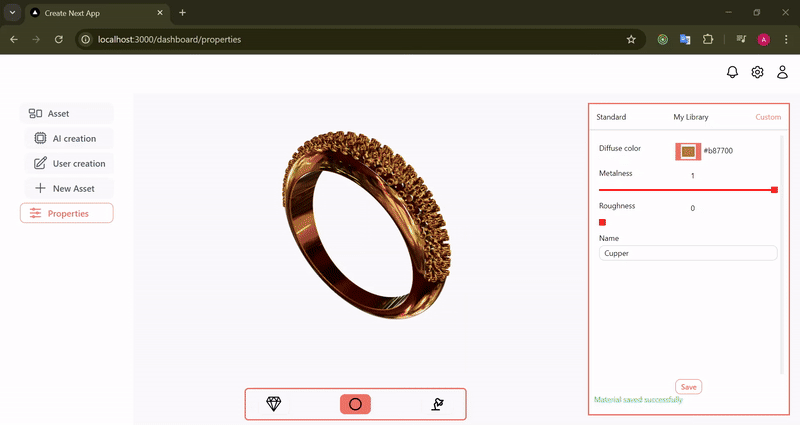Viewport: 800px width, 425px height.
Task: Click the address bar URL
Action: pyautogui.click(x=169, y=39)
